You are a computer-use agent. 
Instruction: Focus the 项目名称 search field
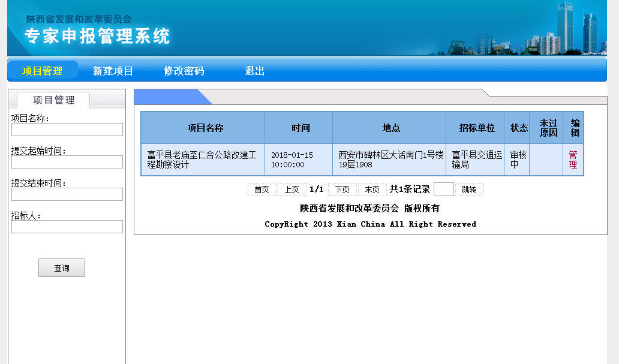click(67, 130)
